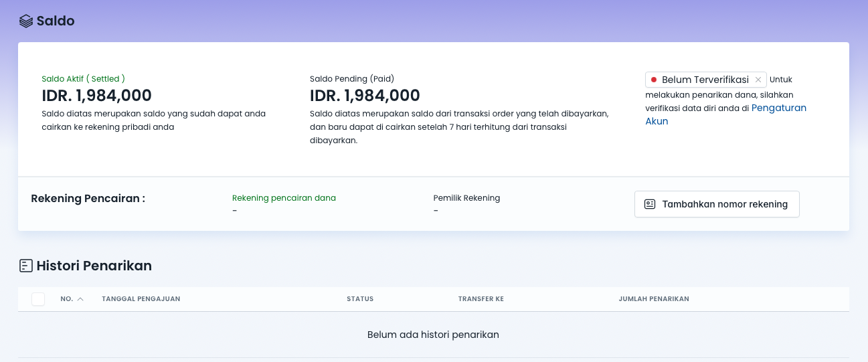Sort by NO. using the caret arrow

coord(80,299)
